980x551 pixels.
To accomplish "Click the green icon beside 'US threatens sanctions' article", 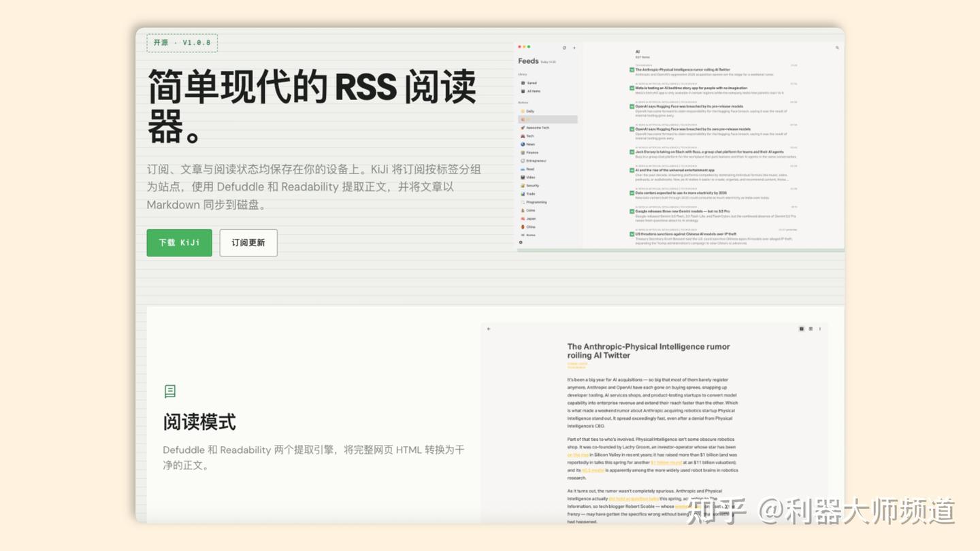I will (x=632, y=234).
